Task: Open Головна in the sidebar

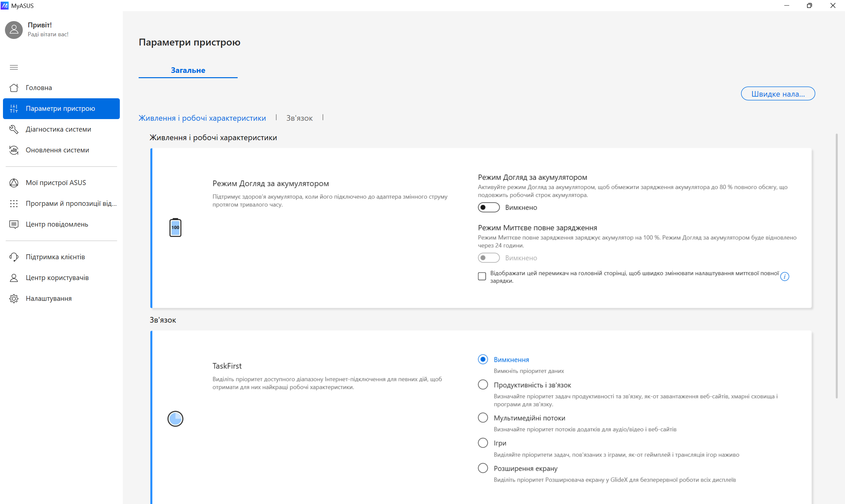Action: (61, 88)
